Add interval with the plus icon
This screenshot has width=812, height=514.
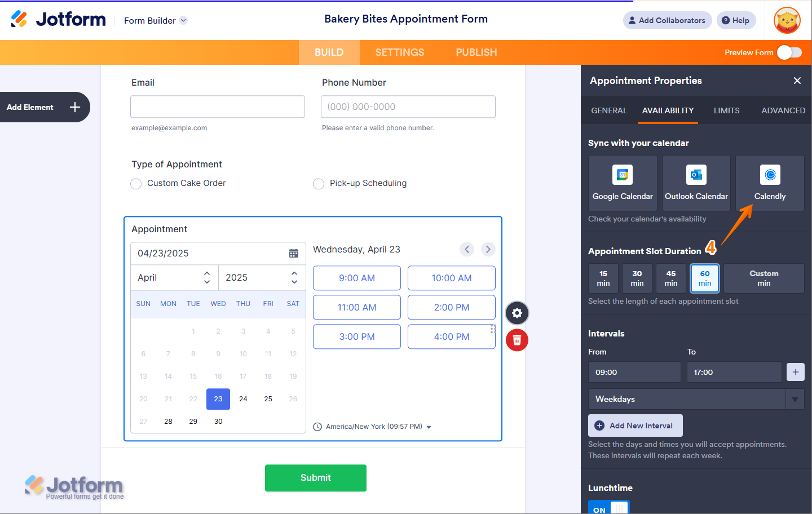pos(795,372)
